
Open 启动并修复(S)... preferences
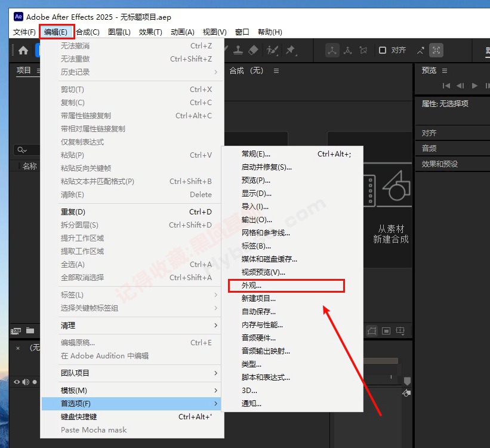click(292, 167)
